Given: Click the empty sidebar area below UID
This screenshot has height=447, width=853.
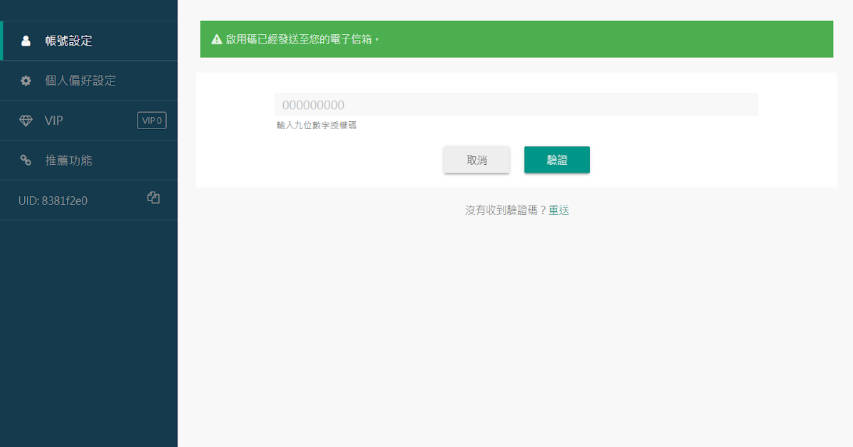Looking at the screenshot, I should [89, 332].
